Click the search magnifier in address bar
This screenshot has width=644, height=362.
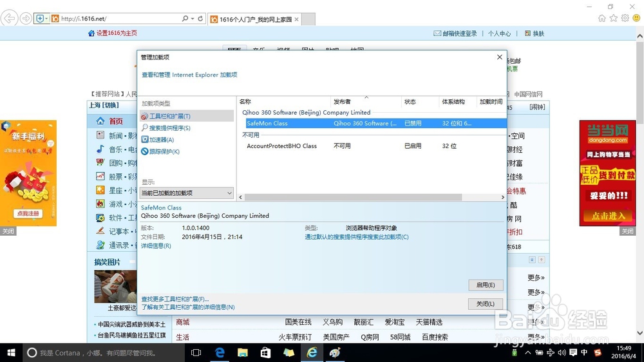coord(185,19)
